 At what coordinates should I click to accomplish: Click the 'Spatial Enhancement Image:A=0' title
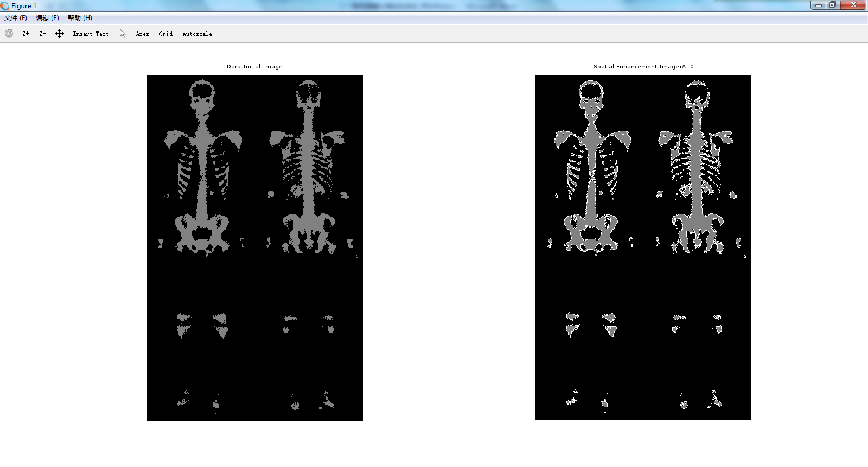tap(643, 66)
